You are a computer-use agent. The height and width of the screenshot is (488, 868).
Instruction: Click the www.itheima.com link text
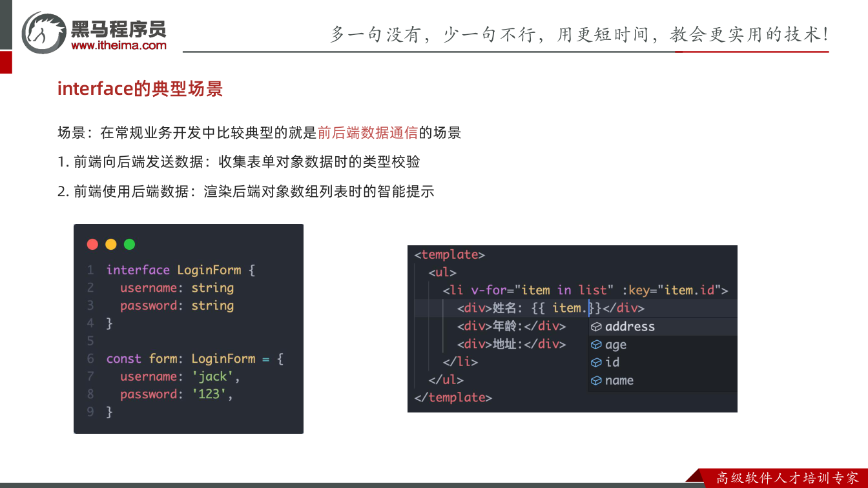tap(119, 46)
